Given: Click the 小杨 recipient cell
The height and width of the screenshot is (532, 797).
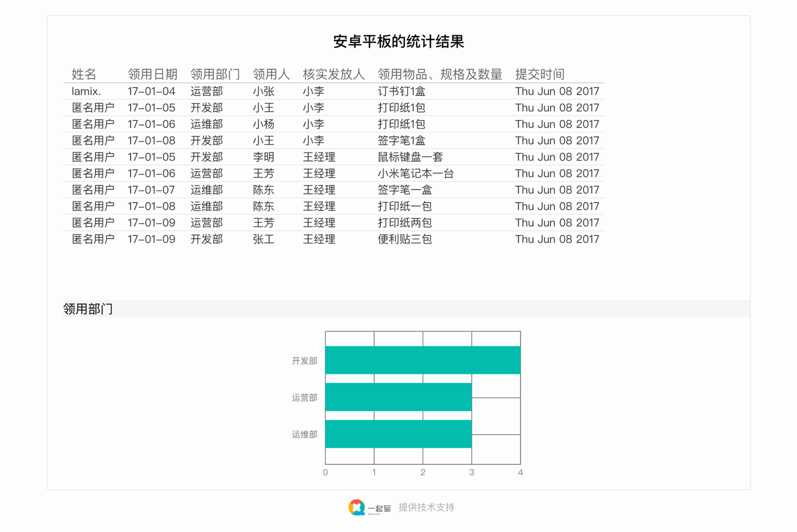Looking at the screenshot, I should [x=263, y=124].
